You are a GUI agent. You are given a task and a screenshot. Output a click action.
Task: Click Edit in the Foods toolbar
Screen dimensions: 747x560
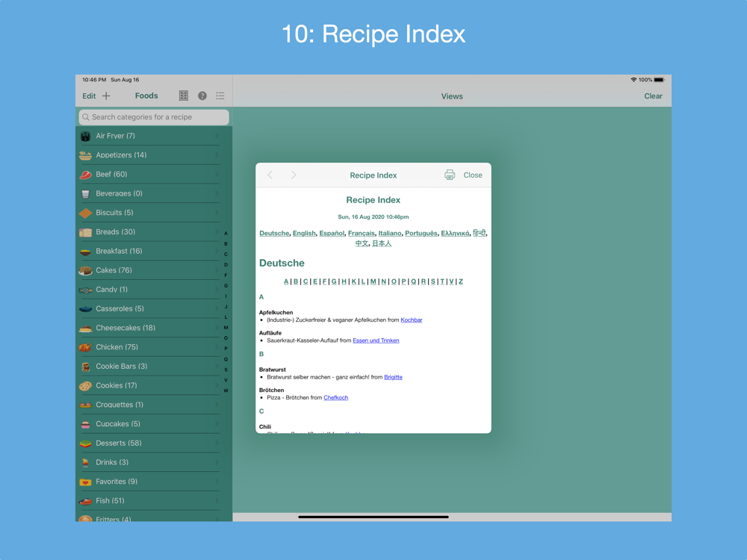click(x=89, y=96)
